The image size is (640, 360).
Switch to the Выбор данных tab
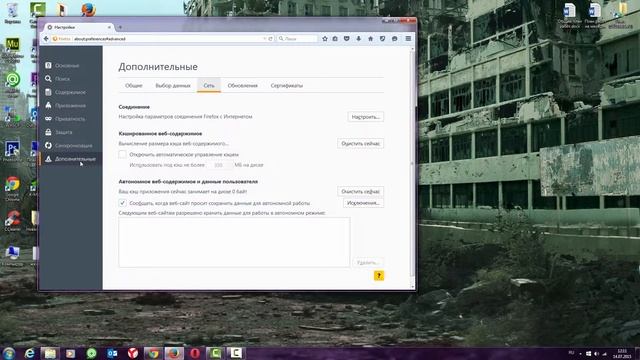[173, 86]
